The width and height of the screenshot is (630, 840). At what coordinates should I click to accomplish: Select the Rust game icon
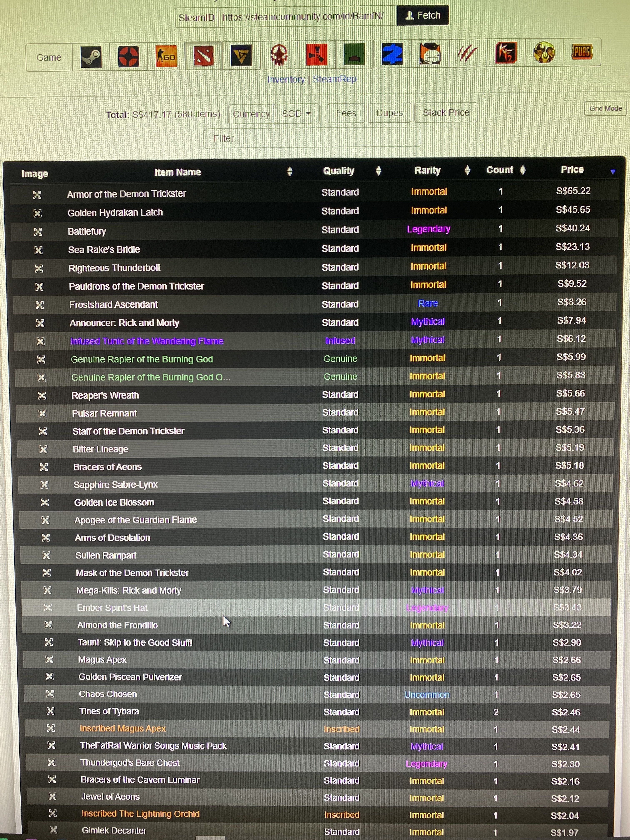pyautogui.click(x=316, y=54)
